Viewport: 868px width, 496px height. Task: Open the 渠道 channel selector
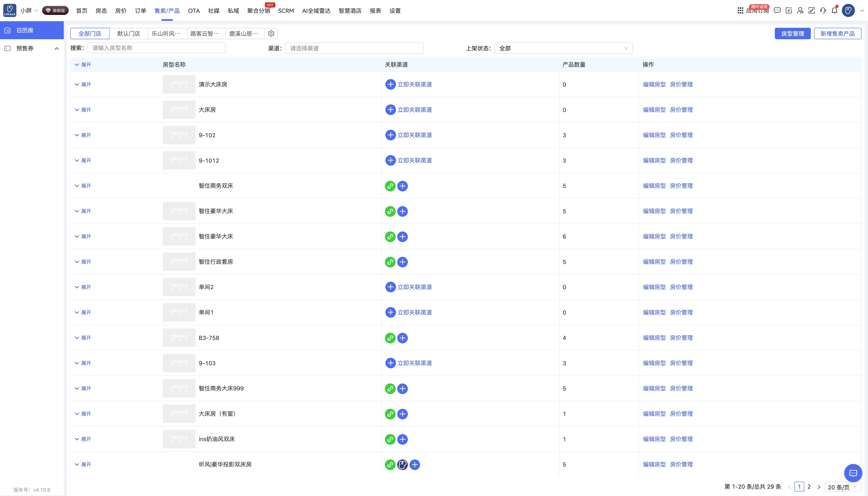pos(354,48)
